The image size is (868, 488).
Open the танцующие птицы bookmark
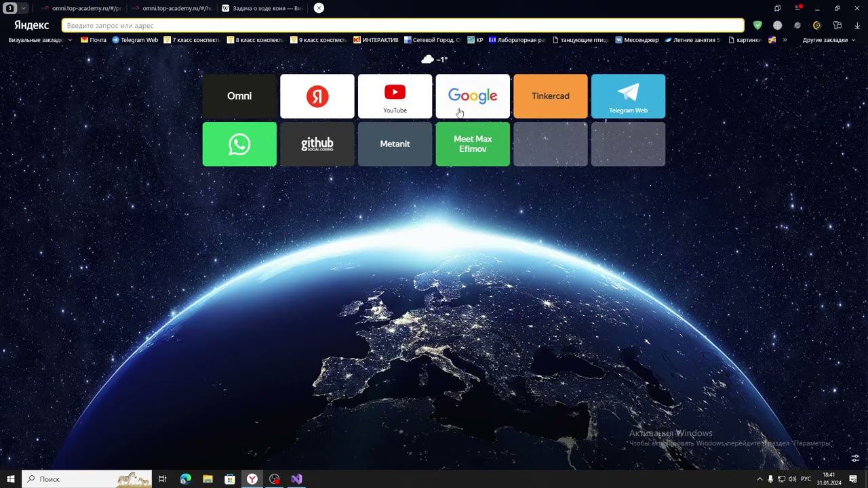tap(580, 40)
